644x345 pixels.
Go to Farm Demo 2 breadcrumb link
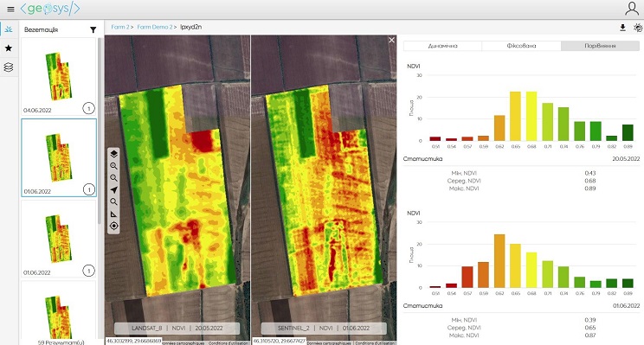155,27
